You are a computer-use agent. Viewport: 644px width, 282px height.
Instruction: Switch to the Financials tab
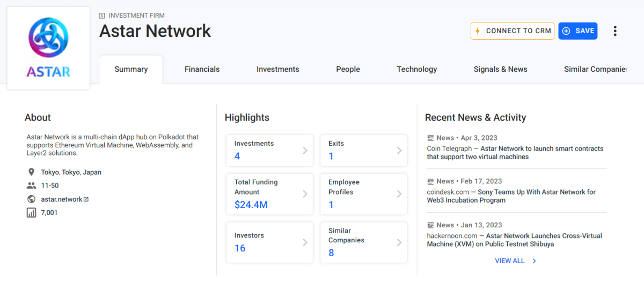202,69
